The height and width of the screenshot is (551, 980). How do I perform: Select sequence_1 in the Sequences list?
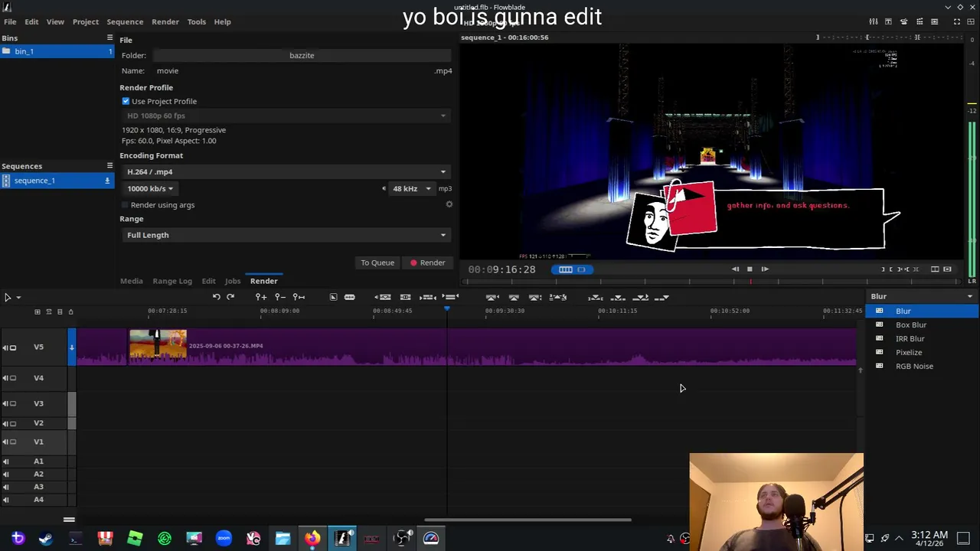point(57,181)
